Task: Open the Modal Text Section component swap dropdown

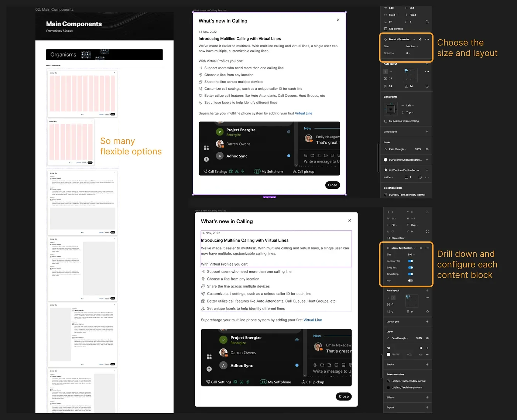Action: 415,248
